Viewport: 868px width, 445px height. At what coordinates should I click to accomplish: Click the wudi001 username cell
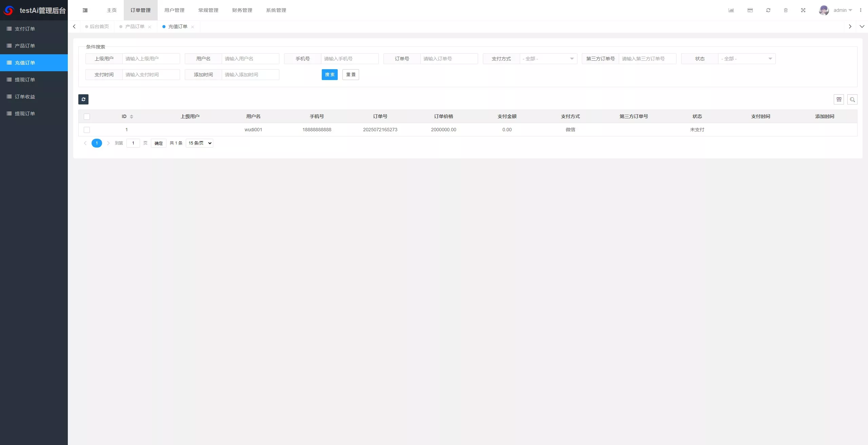tap(253, 130)
